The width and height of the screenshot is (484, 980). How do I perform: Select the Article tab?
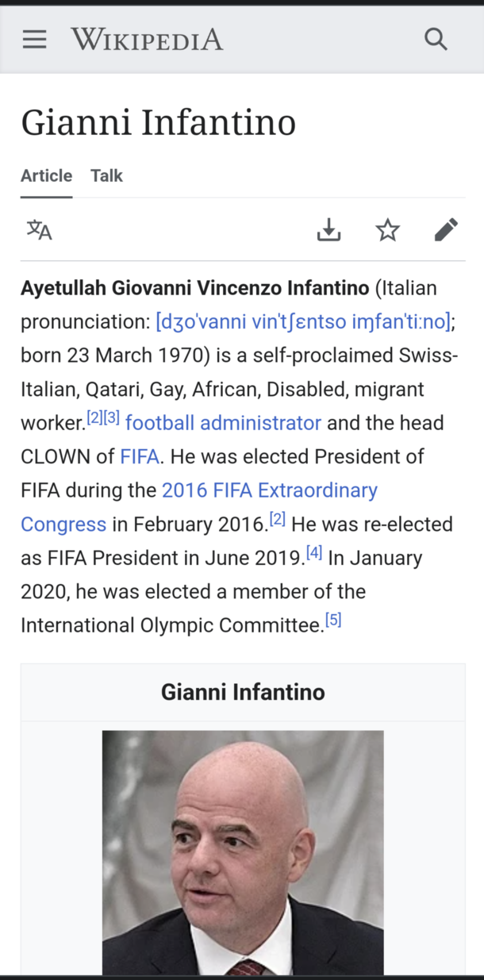(46, 175)
